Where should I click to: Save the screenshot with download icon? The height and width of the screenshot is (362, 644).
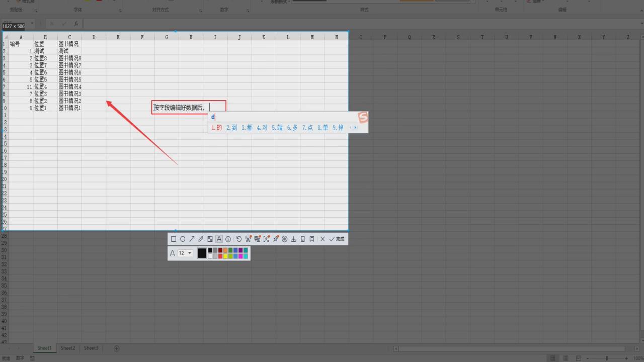tap(293, 239)
